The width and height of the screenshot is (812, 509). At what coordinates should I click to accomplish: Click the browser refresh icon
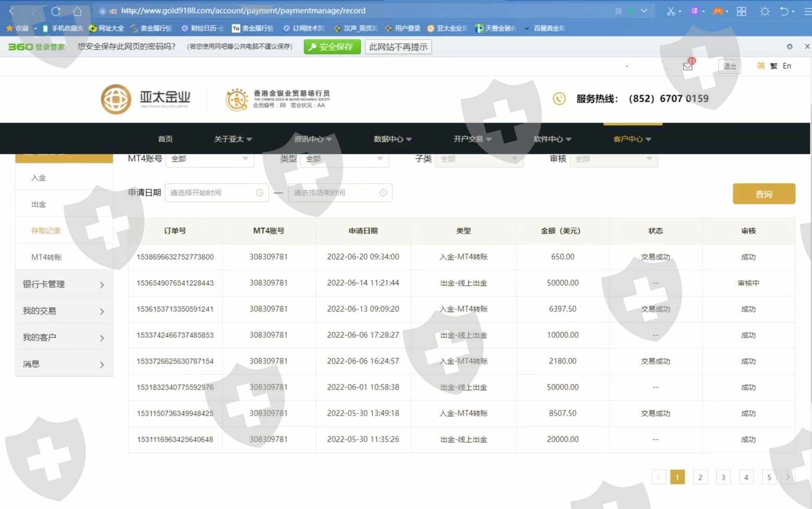click(56, 11)
